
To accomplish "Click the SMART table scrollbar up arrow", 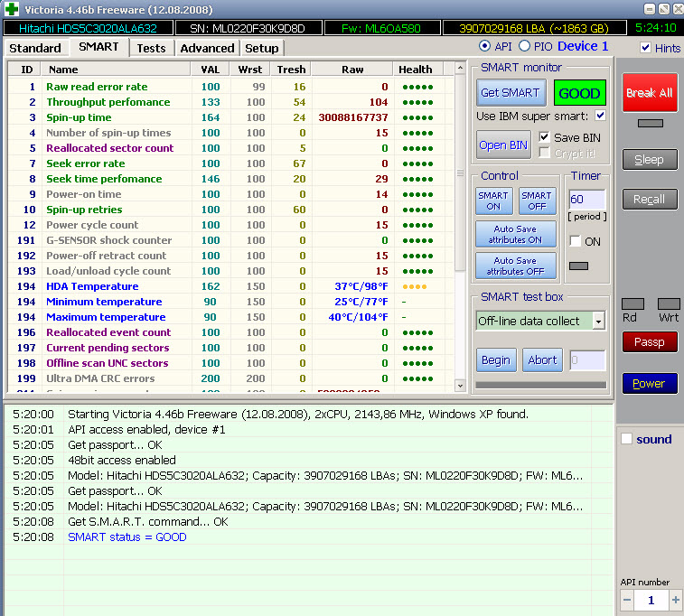I will pos(460,68).
